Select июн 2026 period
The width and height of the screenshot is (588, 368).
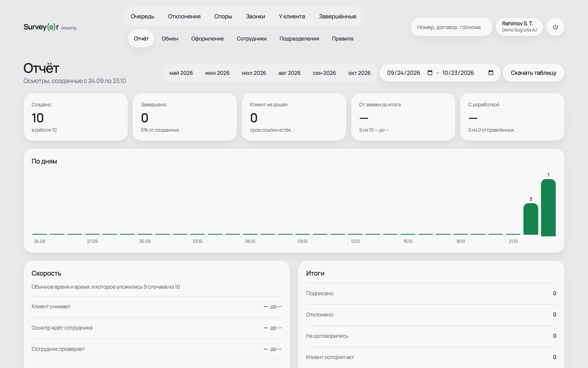point(217,73)
